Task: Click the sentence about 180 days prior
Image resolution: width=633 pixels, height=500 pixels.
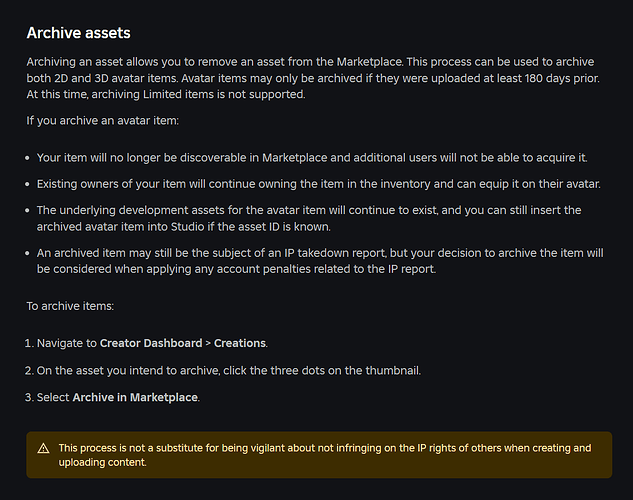Action: pyautogui.click(x=390, y=78)
